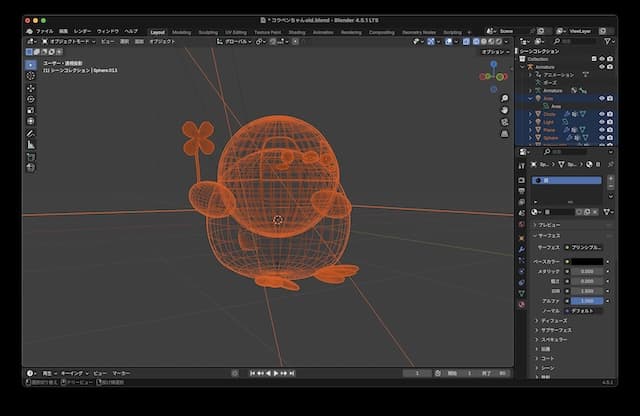
Task: Open the Render properties tab
Action: (522, 180)
